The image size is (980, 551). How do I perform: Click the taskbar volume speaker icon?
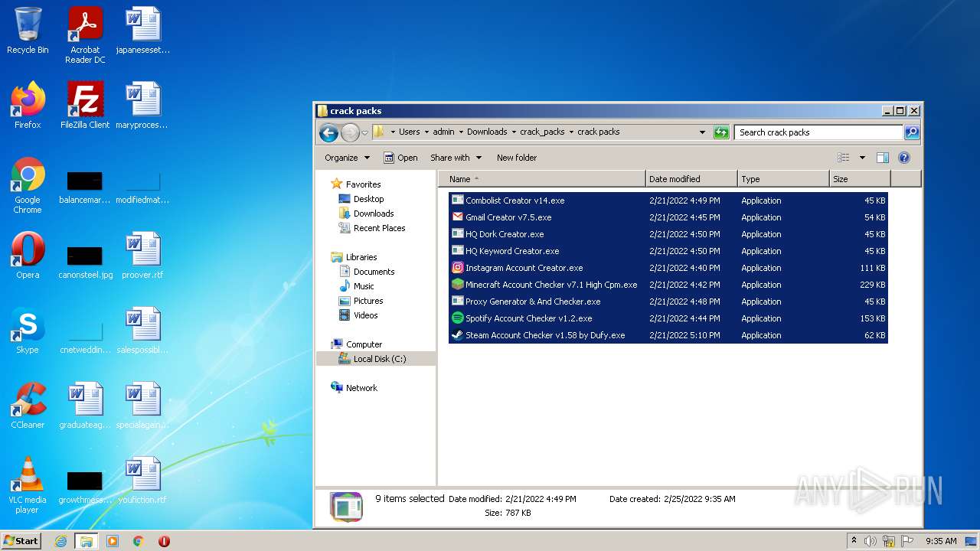(871, 541)
